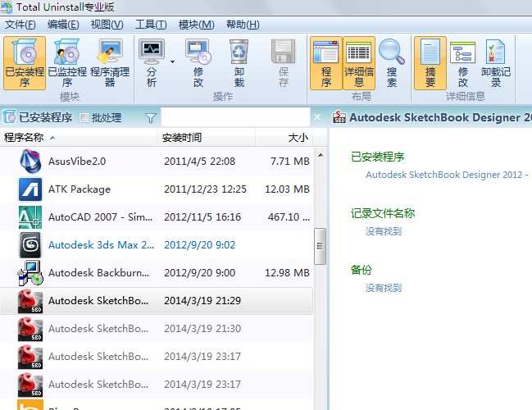Click the program list scrollbar thumb

(320, 246)
